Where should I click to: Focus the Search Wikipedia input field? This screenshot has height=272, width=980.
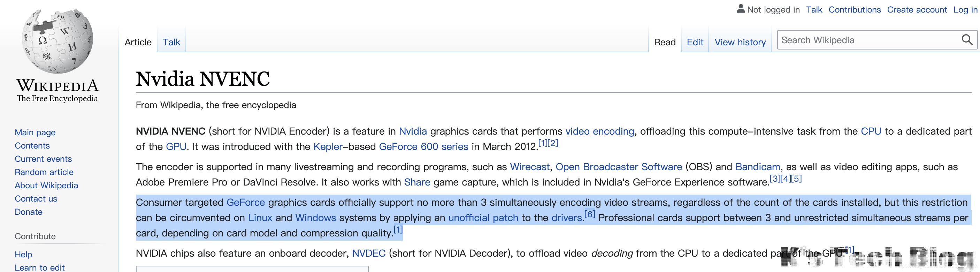tap(867, 40)
